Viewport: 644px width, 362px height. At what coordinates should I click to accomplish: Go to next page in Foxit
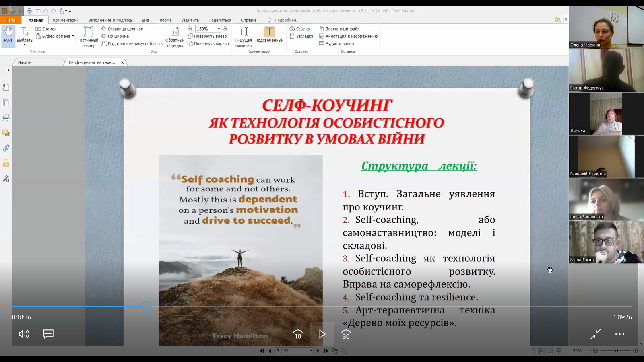[318, 351]
